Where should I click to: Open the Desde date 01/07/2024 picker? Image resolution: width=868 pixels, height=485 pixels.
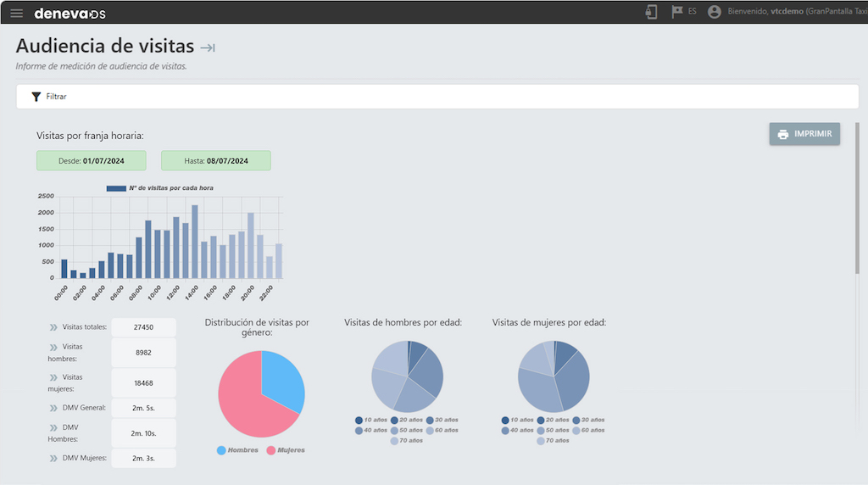coord(91,161)
